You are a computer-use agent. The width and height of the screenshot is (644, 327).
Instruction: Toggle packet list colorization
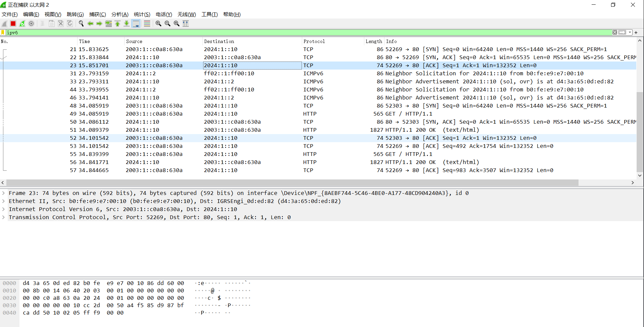click(147, 24)
